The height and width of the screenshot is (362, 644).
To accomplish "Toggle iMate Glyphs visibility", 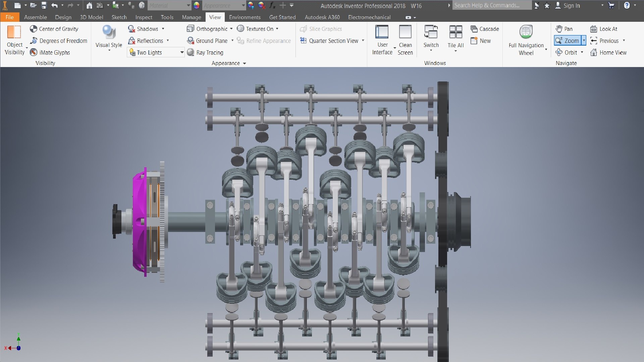I will (x=50, y=52).
